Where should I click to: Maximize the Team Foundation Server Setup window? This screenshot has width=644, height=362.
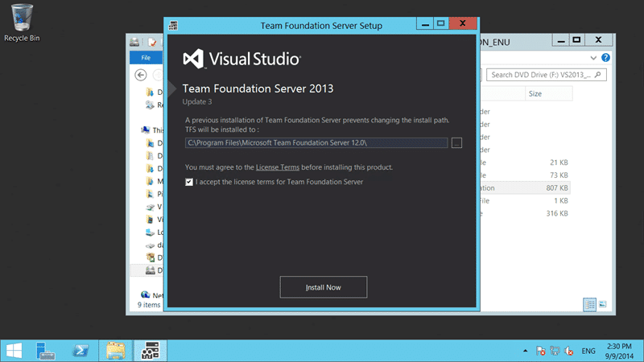(440, 24)
